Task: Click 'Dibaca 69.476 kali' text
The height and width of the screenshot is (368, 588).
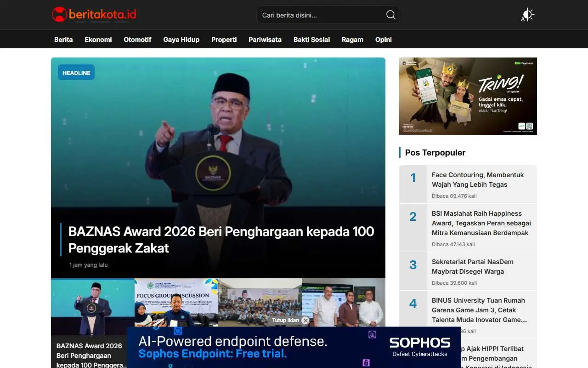Action: click(x=454, y=196)
